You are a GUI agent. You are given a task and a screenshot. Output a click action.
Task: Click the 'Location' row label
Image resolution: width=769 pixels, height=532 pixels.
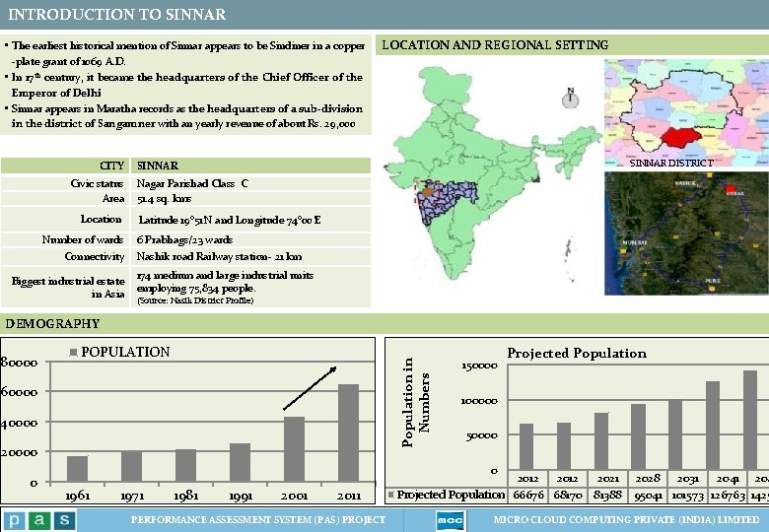pos(101,219)
